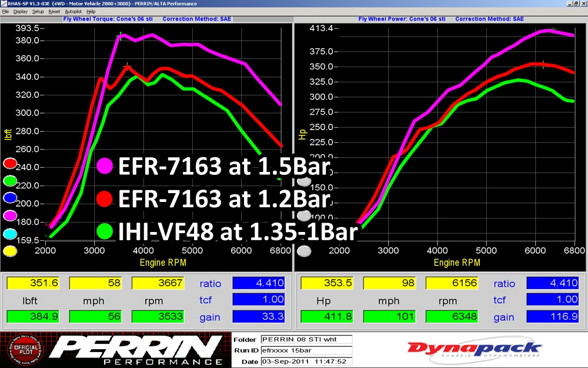Select the cyan run color circle
This screenshot has height=368, width=588.
tap(10, 234)
